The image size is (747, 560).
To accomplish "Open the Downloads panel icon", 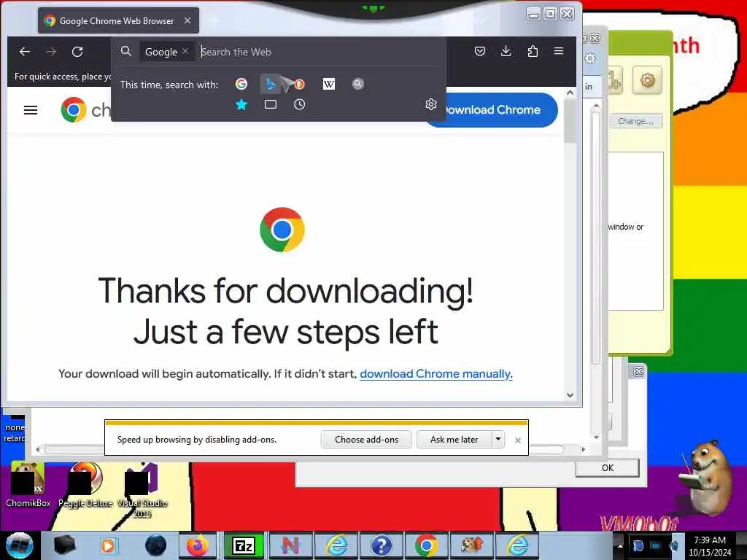I will pyautogui.click(x=506, y=51).
